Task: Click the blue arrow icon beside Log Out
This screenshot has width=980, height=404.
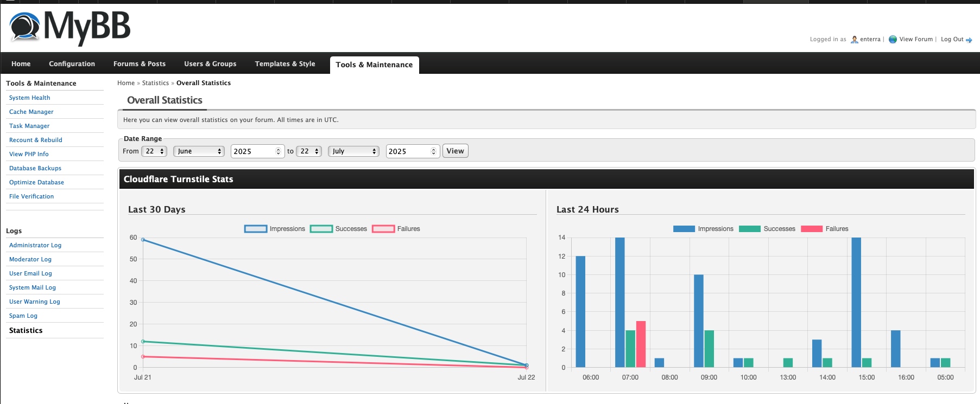Action: [969, 40]
